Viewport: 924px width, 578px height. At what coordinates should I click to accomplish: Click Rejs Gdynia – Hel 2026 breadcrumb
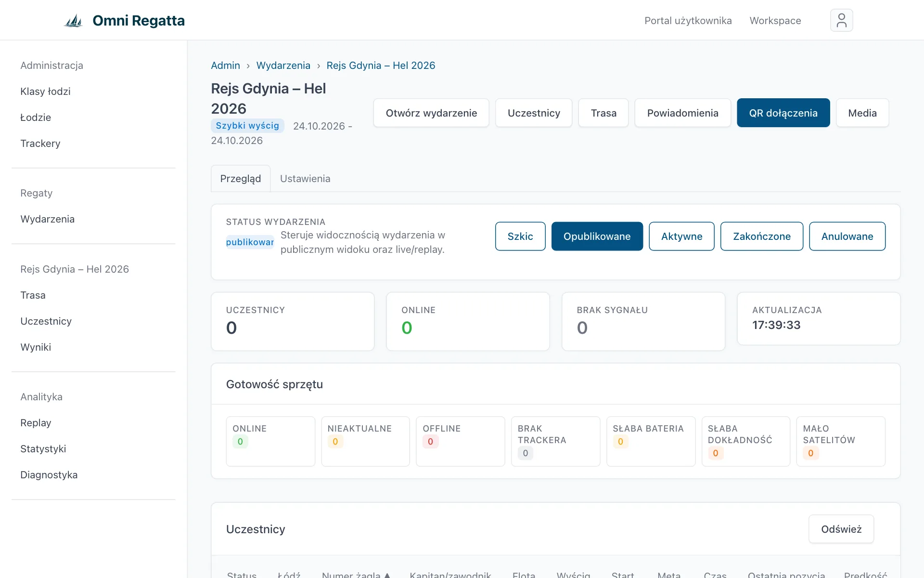click(x=381, y=66)
